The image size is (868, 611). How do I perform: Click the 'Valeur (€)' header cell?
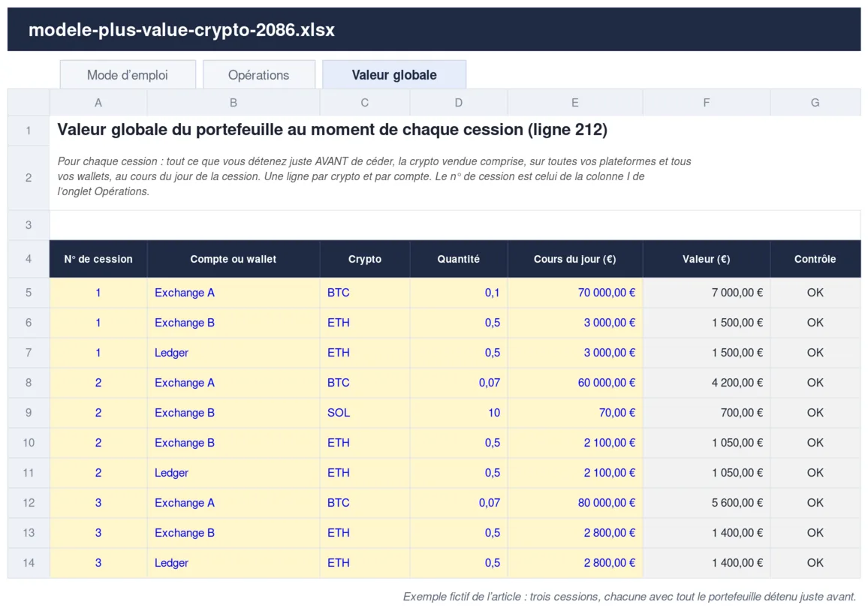tap(707, 259)
